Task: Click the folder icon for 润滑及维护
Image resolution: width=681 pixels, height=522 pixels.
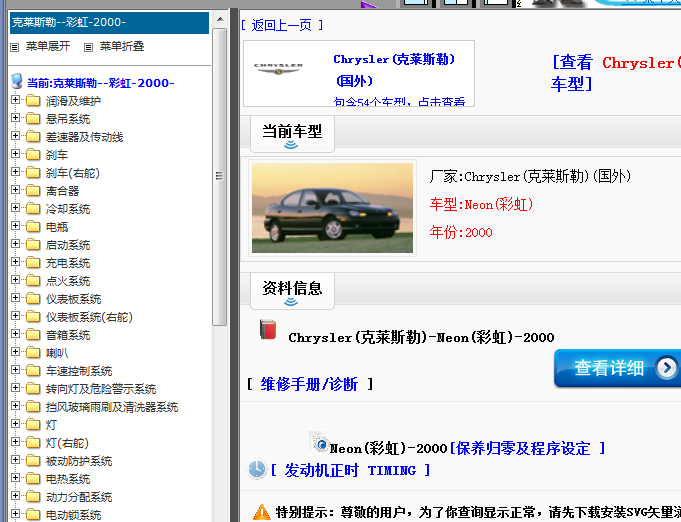Action: pyautogui.click(x=33, y=101)
